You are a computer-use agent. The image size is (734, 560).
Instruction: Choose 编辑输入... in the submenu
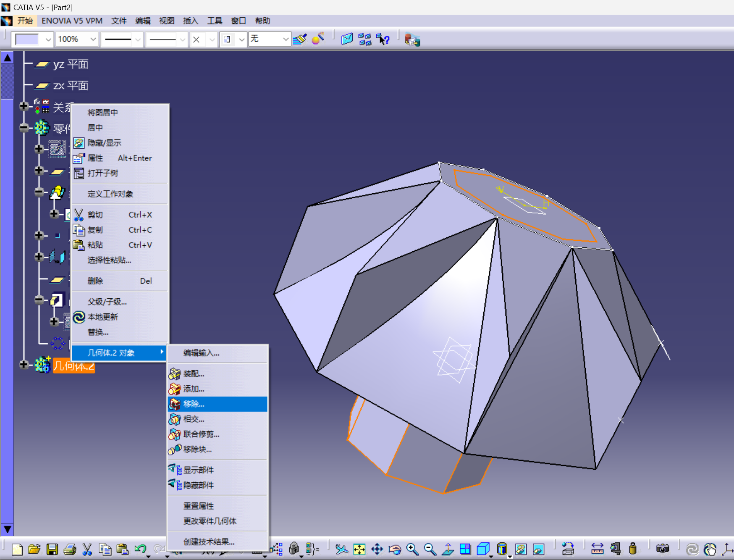point(218,353)
